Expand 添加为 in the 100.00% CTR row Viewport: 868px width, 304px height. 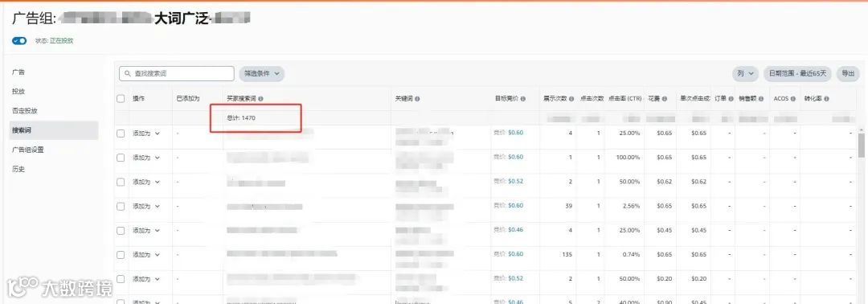(x=146, y=158)
